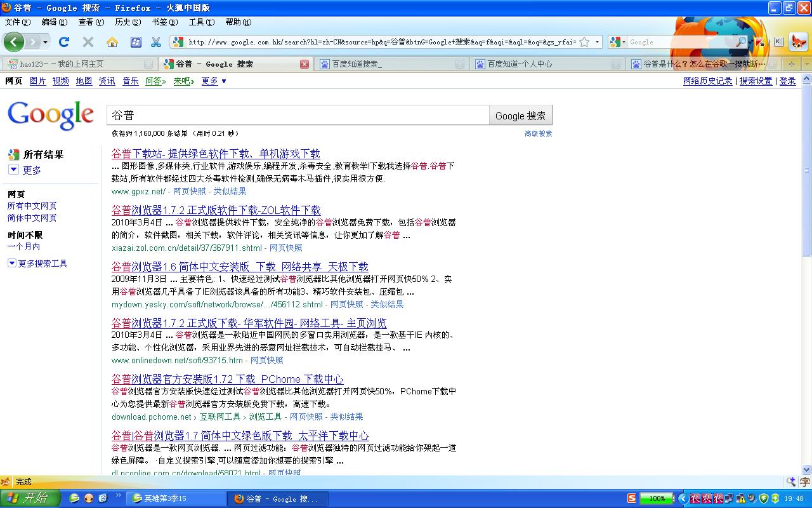This screenshot has width=812, height=508.
Task: Click the 登录 sign-in link
Action: pyautogui.click(x=787, y=81)
